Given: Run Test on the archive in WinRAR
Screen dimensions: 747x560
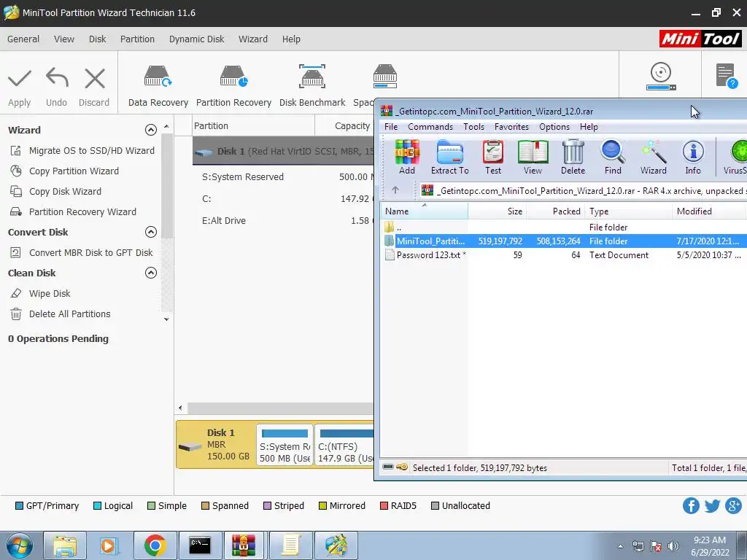Looking at the screenshot, I should pyautogui.click(x=493, y=157).
